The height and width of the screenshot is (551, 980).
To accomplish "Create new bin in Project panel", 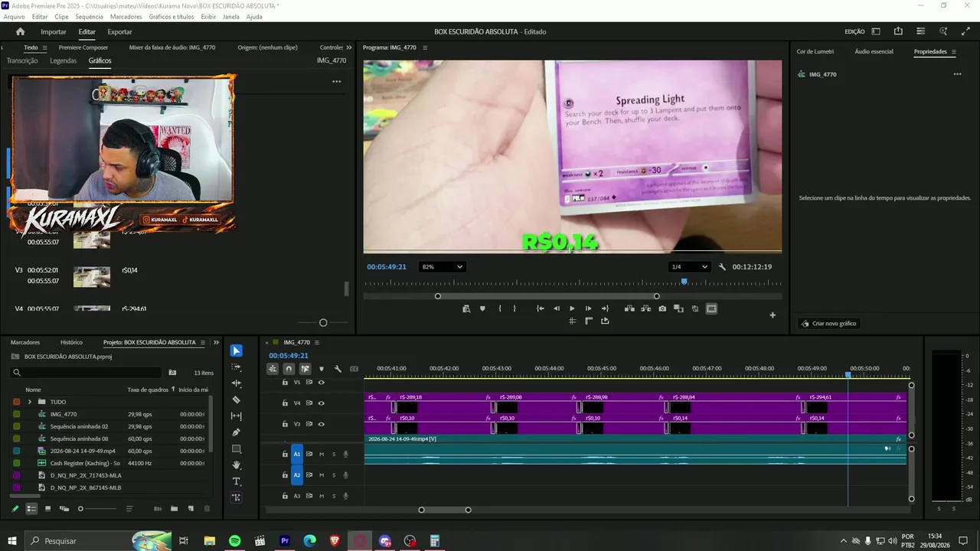I will (175, 509).
